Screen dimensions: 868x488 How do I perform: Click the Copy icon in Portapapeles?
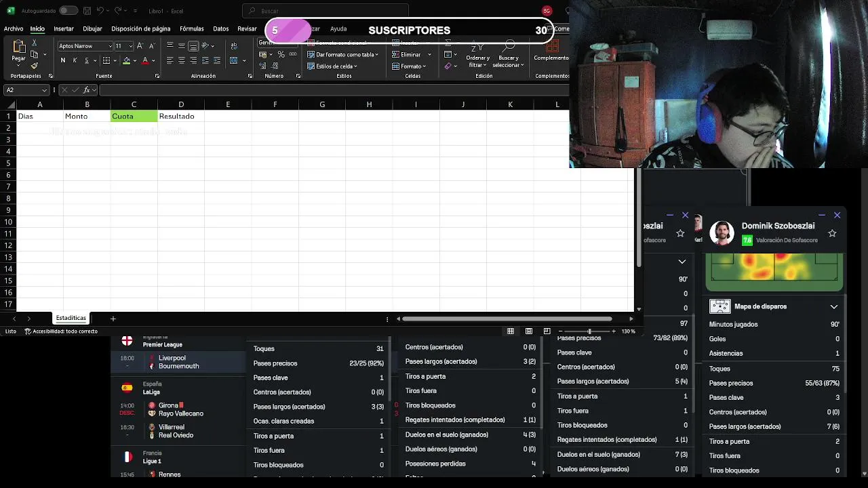coord(34,55)
